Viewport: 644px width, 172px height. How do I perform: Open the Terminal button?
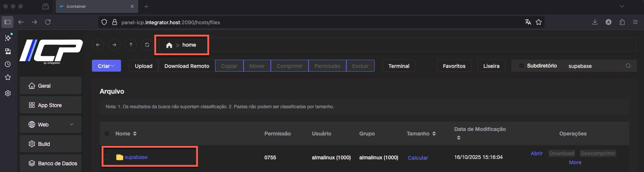click(x=399, y=66)
